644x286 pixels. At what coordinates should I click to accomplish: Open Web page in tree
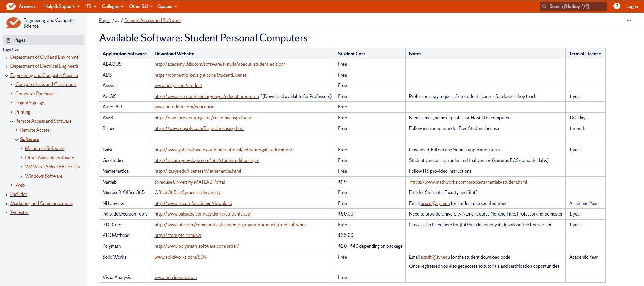[x=20, y=185]
